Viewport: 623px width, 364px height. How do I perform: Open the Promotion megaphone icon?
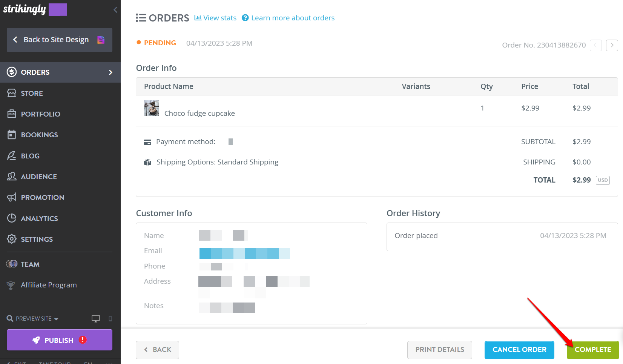click(x=11, y=197)
